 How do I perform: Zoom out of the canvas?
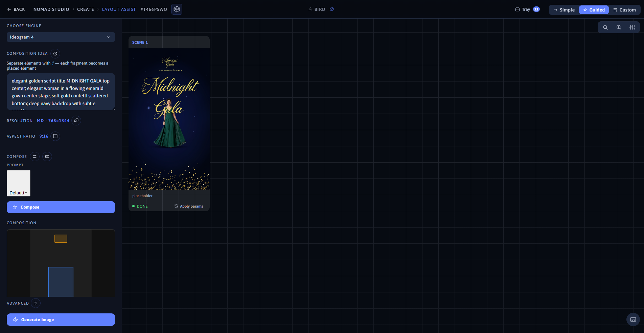pos(605,27)
